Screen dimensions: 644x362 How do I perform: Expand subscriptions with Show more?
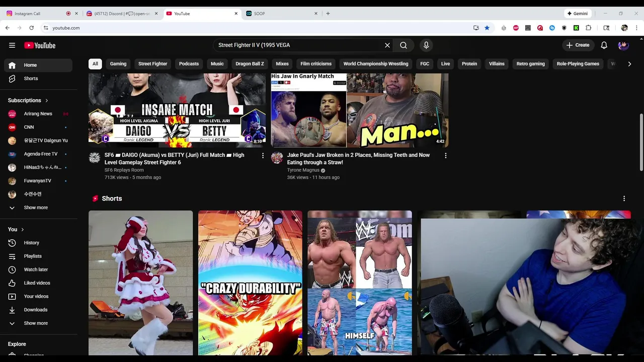click(38, 208)
